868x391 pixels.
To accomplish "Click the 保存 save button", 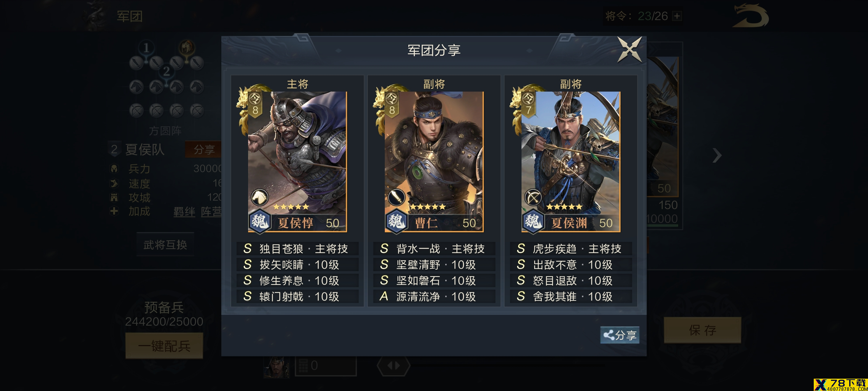I will tap(702, 330).
